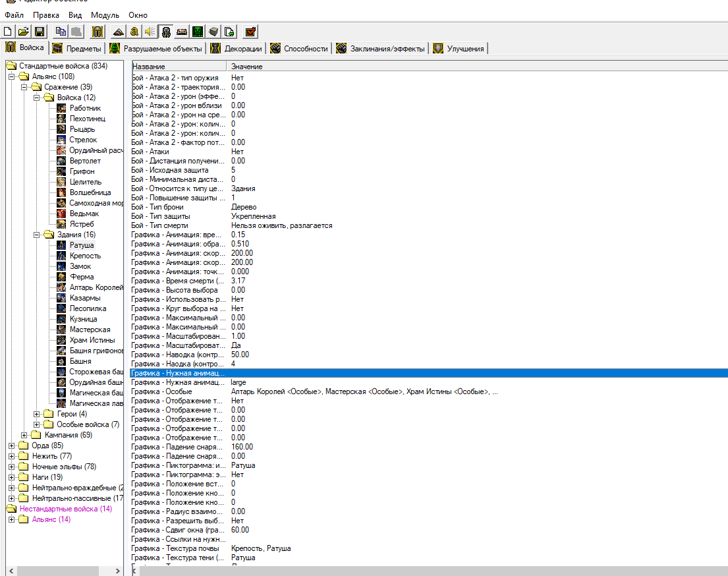Image resolution: width=728 pixels, height=576 pixels.
Task: Click the Значение column header
Action: coord(477,67)
